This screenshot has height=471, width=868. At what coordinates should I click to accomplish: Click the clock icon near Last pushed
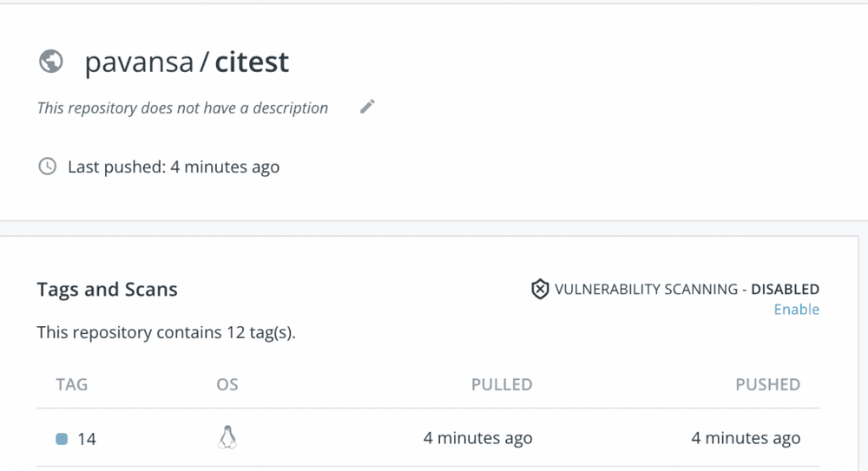[x=48, y=166]
